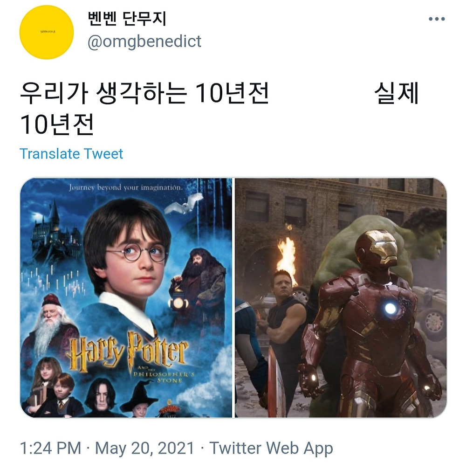The image size is (466, 476).
Task: Open the 벤벤 단무지 display name
Action: (127, 19)
